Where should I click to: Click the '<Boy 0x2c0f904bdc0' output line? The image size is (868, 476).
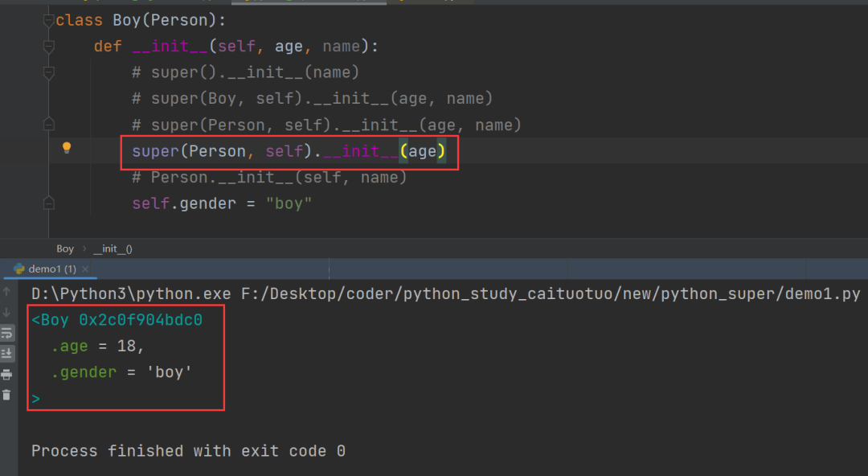[117, 320]
